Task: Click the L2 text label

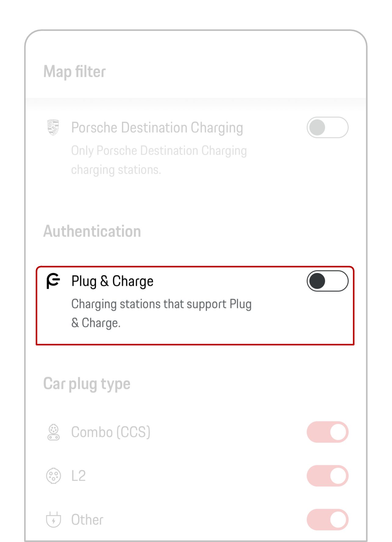Action: coord(78,475)
